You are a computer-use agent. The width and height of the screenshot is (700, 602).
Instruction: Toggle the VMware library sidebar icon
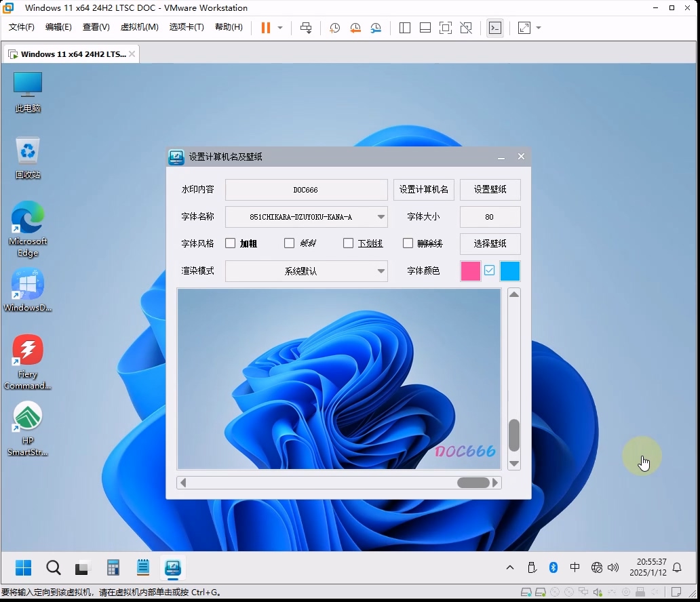coord(405,28)
